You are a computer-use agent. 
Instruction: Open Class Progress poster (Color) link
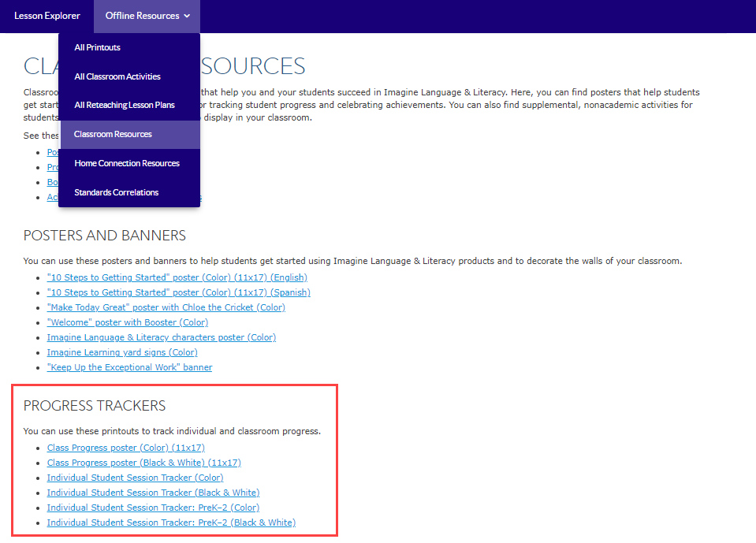(125, 448)
